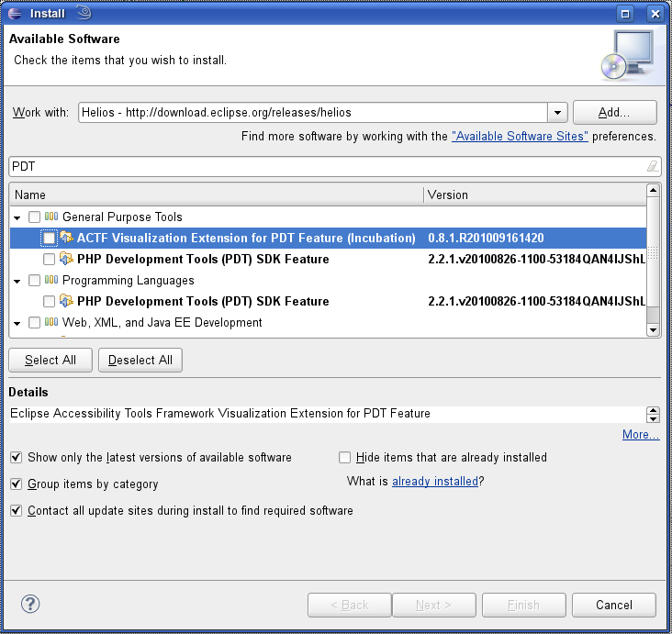Click the ACTF Visualization Extension feature icon
The image size is (672, 634).
pos(66,238)
